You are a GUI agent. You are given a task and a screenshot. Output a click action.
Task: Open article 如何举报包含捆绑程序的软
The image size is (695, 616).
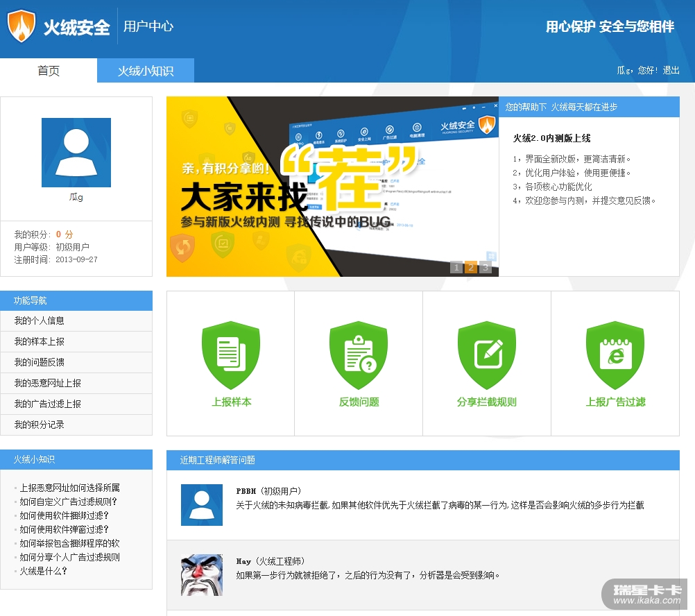(x=69, y=543)
